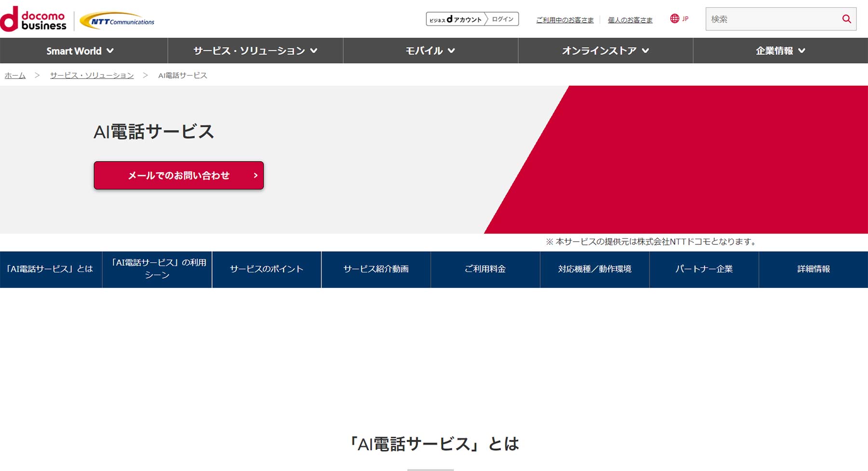The width and height of the screenshot is (868, 471).
Task: Open the 個人のお客さま link
Action: (630, 20)
